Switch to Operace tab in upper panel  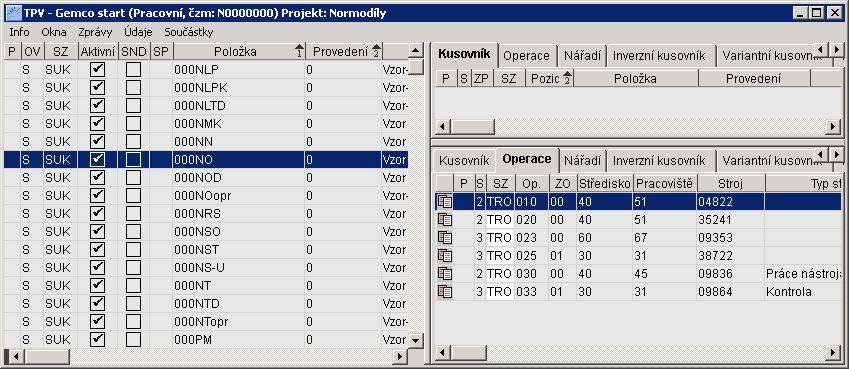[526, 55]
